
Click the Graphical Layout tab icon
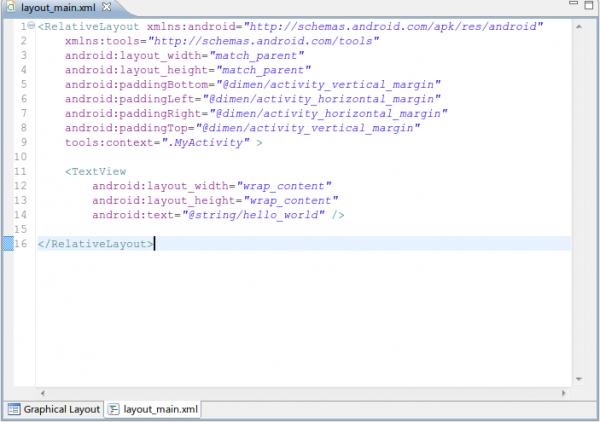point(14,409)
